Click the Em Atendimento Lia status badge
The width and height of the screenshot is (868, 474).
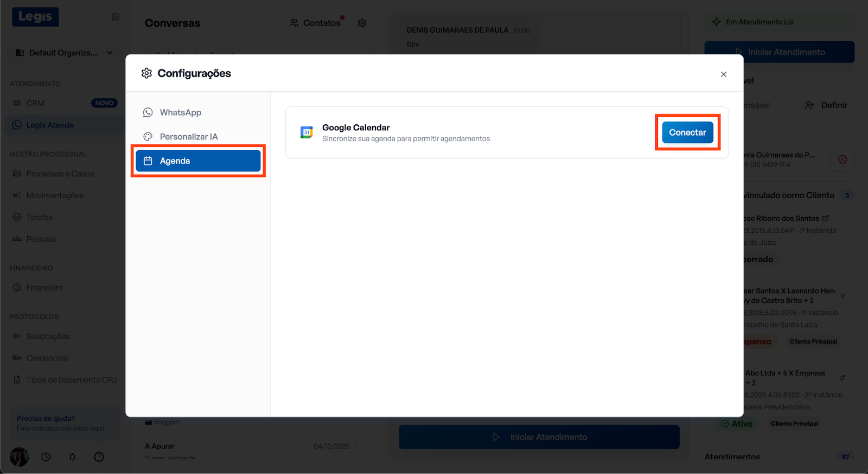pyautogui.click(x=780, y=22)
